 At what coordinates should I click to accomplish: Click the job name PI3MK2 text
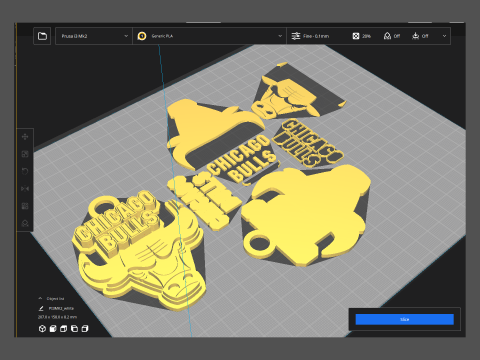61,308
